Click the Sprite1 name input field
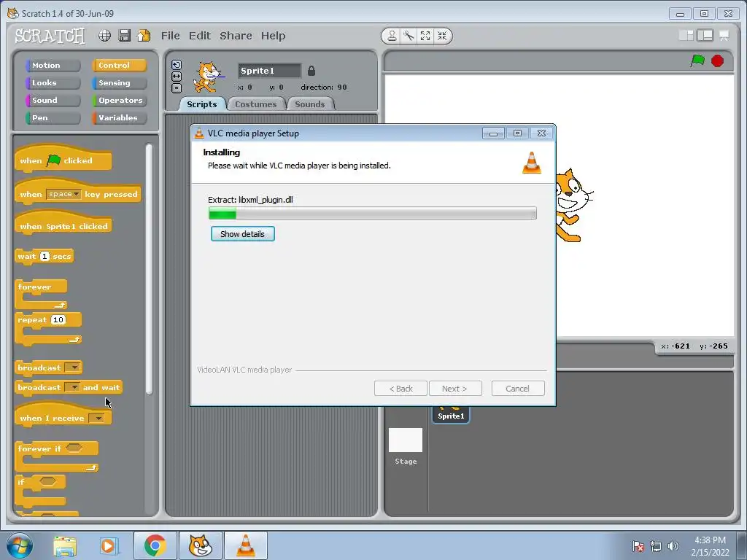Screen dimensions: 747x560 (269, 71)
